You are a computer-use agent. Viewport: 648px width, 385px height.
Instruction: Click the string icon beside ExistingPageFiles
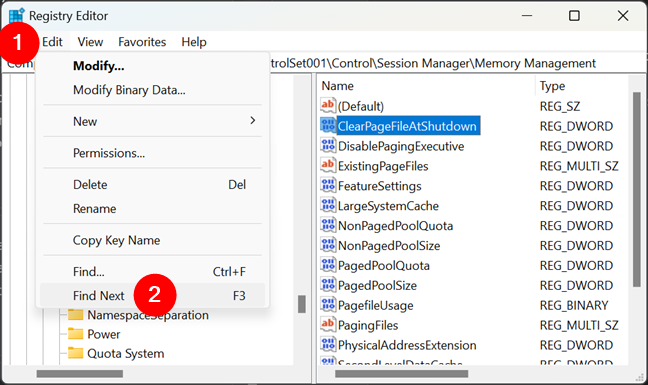(328, 166)
